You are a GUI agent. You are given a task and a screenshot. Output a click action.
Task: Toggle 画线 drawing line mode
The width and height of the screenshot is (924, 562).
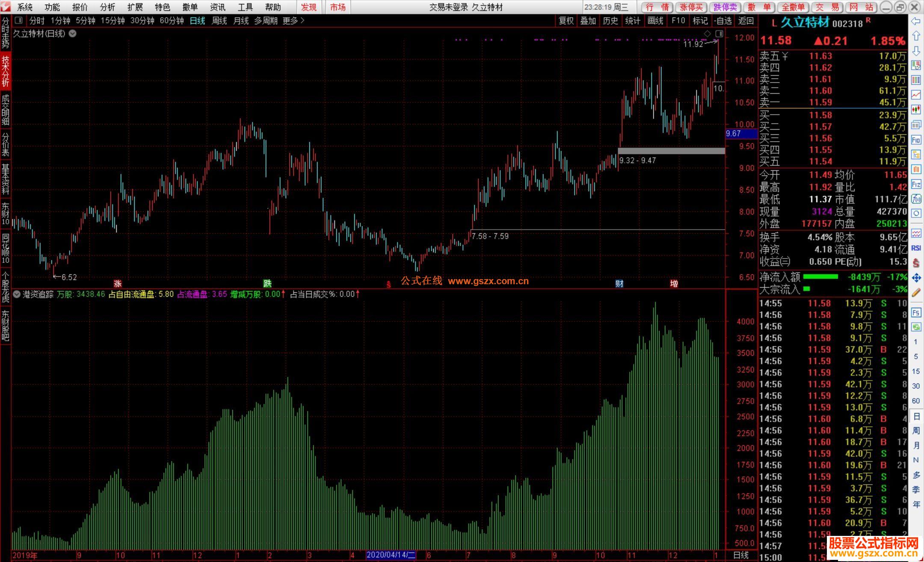[655, 21]
